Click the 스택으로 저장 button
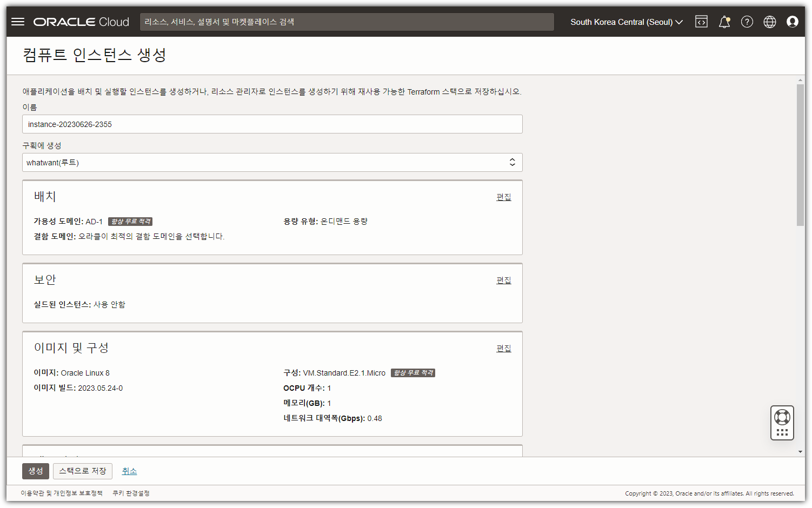 click(x=83, y=471)
